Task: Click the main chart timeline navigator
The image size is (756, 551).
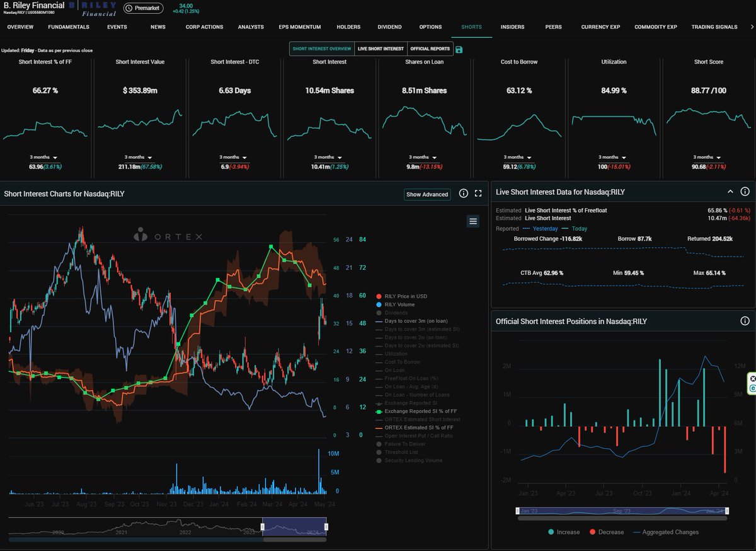Action: click(168, 527)
